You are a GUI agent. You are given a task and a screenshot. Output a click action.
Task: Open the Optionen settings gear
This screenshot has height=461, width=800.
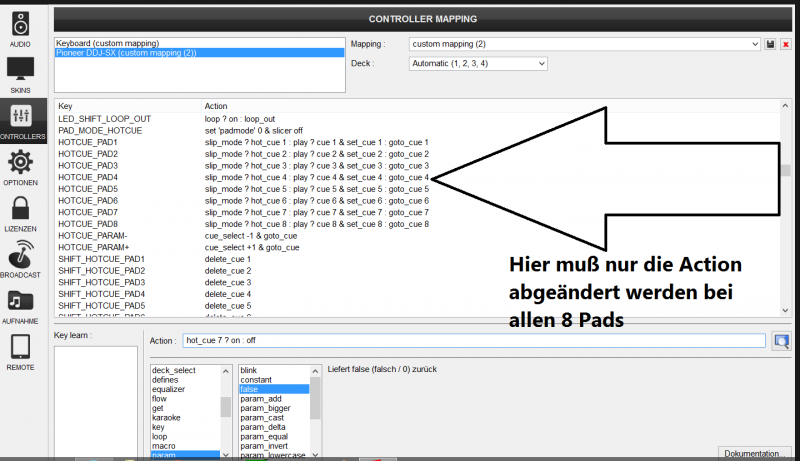[x=20, y=167]
